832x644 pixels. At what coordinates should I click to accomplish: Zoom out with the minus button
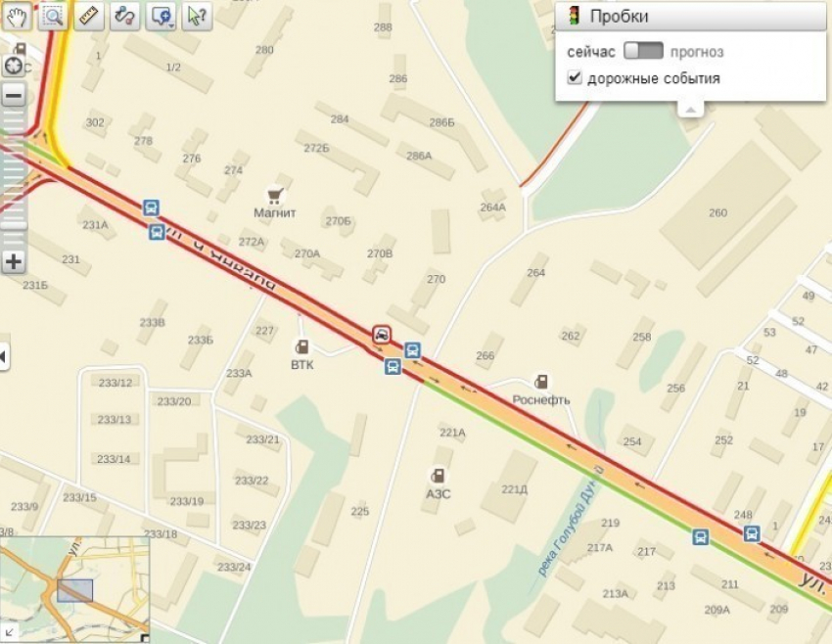[14, 96]
